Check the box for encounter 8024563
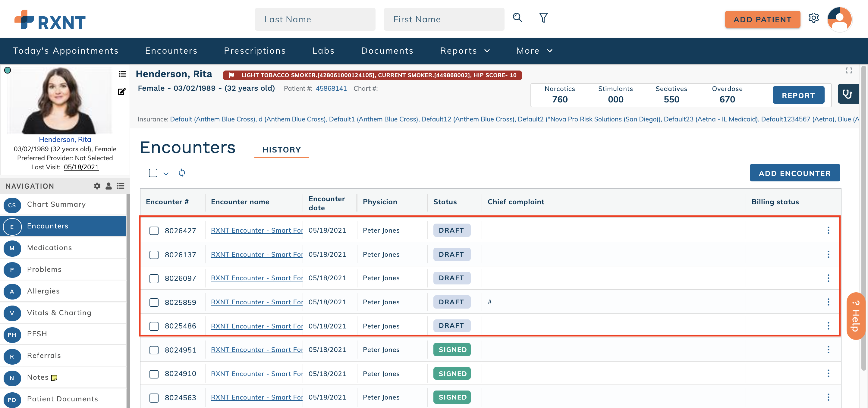 [154, 398]
